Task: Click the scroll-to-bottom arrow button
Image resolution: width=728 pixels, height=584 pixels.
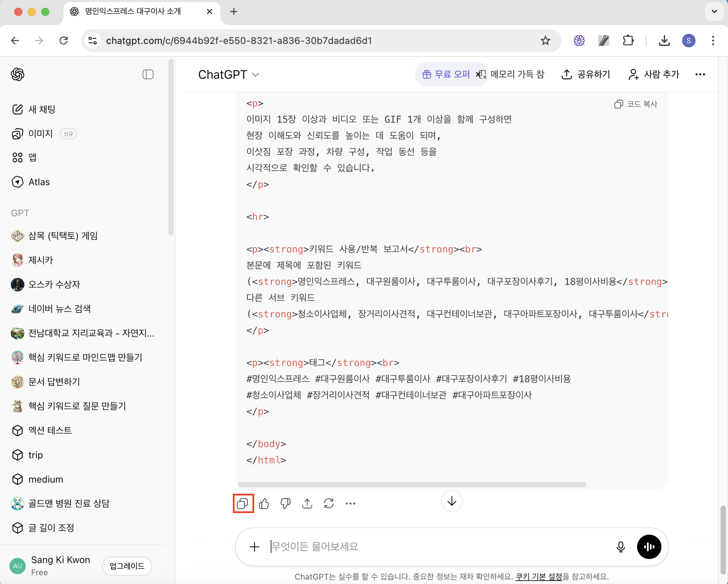Action: (452, 501)
